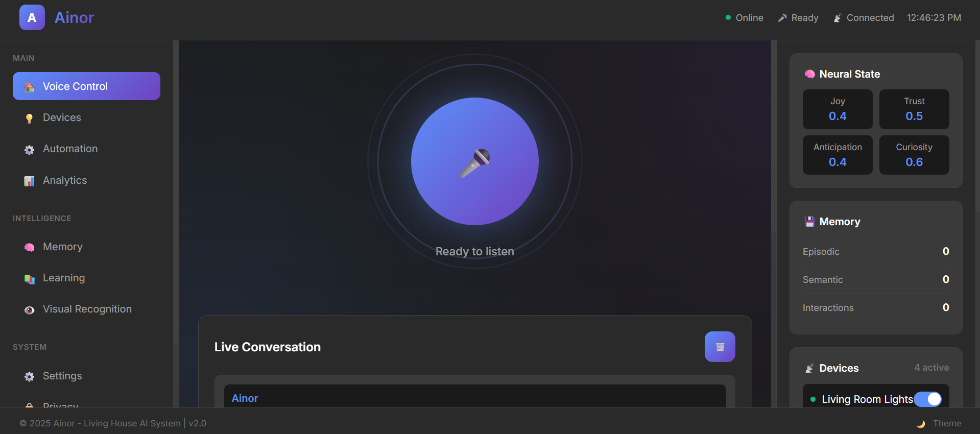Screen dimensions: 980x434
Task: Click the Trust value tile
Action: (914, 109)
